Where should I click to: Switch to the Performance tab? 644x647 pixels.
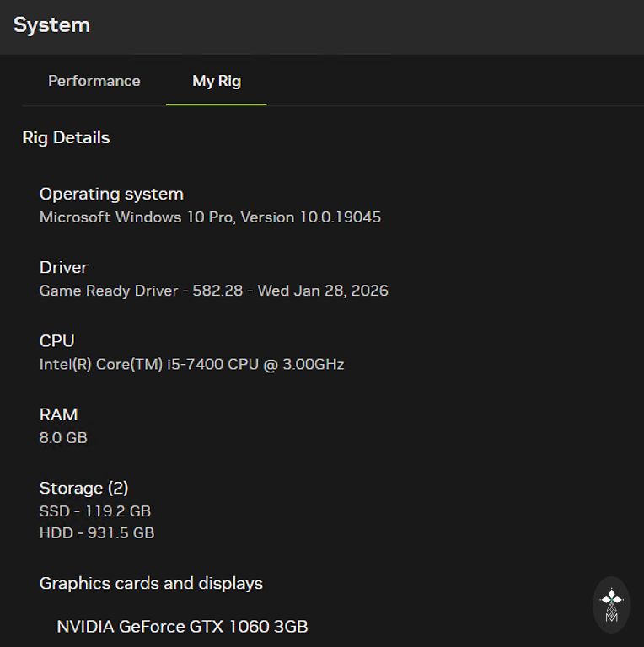pos(94,81)
